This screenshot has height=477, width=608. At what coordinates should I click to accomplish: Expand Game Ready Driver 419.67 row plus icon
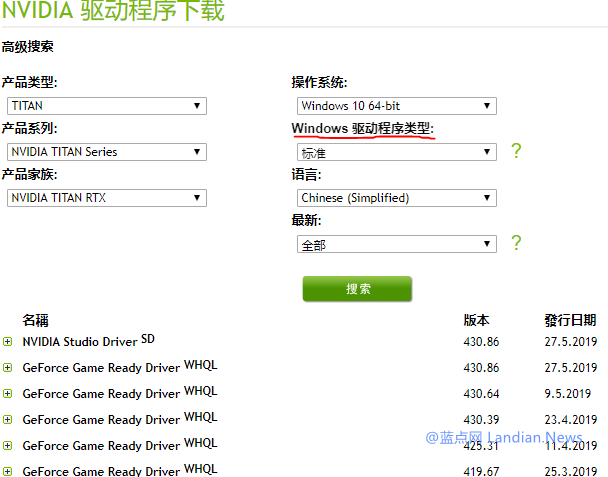8,471
